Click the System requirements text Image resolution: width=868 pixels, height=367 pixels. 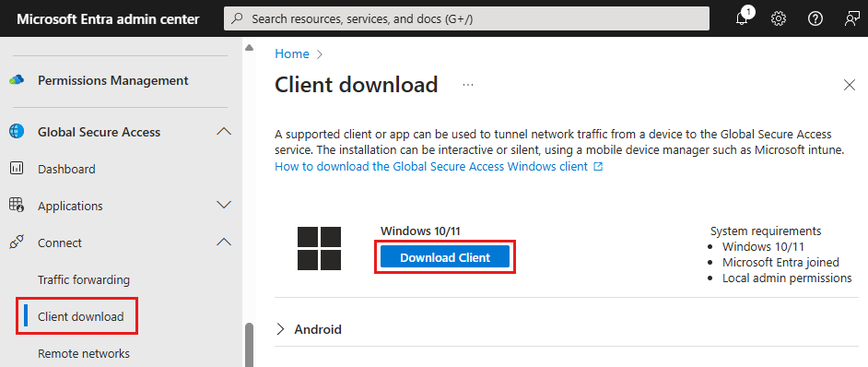766,231
